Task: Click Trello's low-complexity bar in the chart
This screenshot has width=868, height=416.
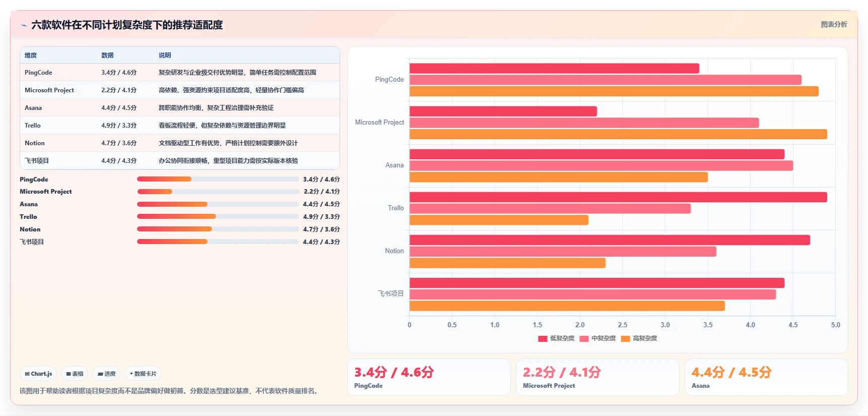Action: (618, 197)
